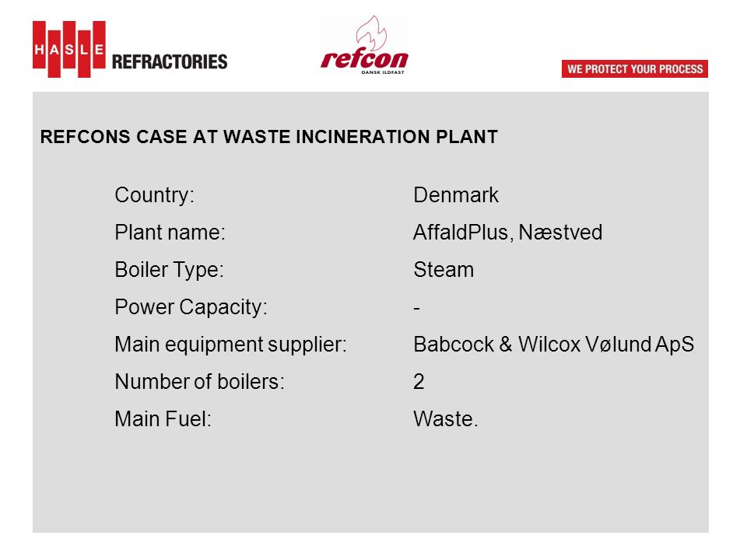747x560 pixels.
Task: Click the DANSK ILDFAST tagline
Action: pos(383,72)
